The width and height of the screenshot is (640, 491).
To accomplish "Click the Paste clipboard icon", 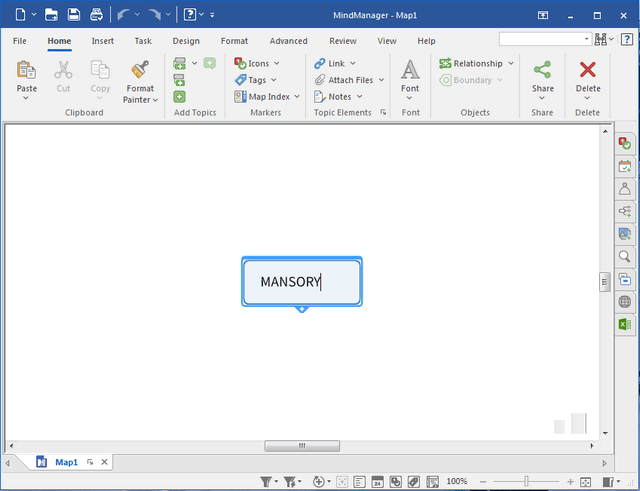I will [x=27, y=70].
